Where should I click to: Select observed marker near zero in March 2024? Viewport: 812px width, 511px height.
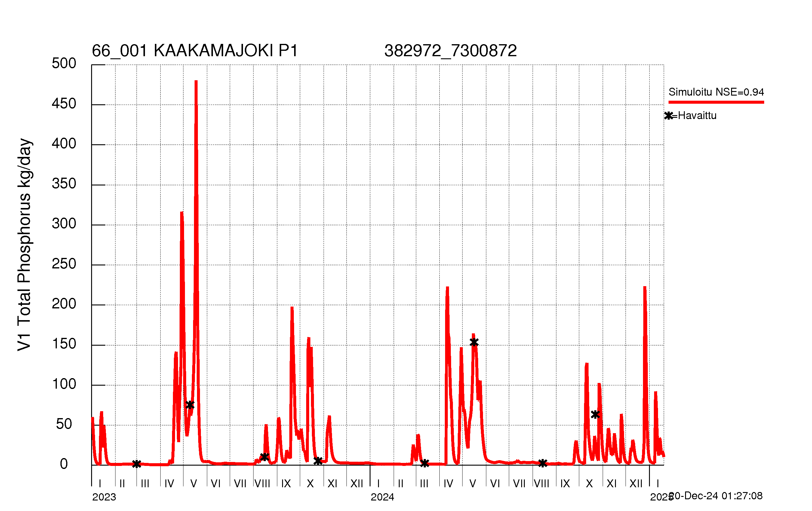click(x=425, y=464)
